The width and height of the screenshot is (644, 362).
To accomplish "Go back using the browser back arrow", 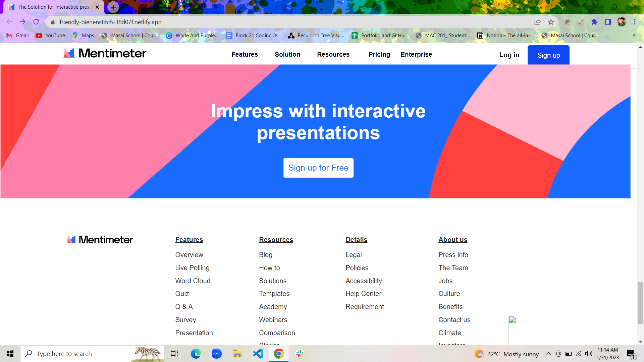I will [x=9, y=22].
